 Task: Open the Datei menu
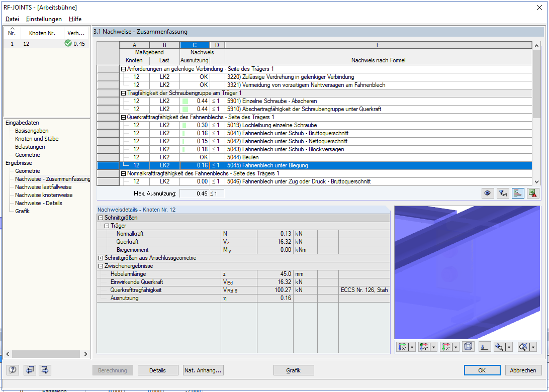[12, 19]
